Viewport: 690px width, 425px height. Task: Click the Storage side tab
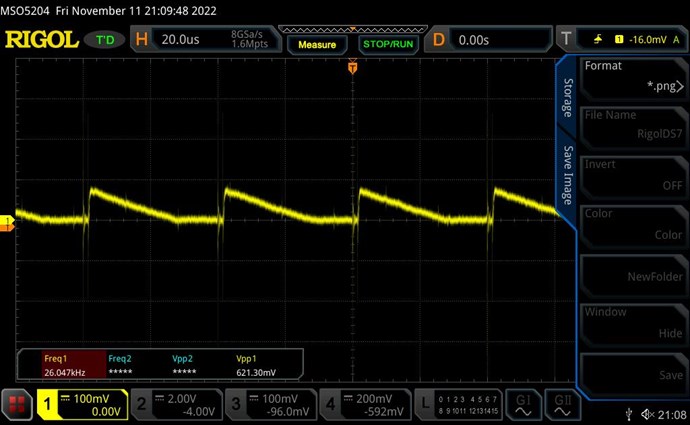[568, 98]
